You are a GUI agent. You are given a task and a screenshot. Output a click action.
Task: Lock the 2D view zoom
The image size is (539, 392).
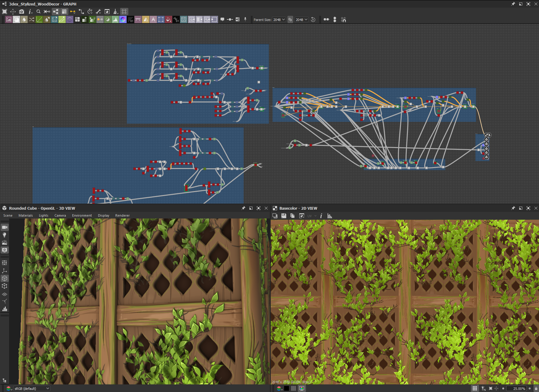click(536, 388)
